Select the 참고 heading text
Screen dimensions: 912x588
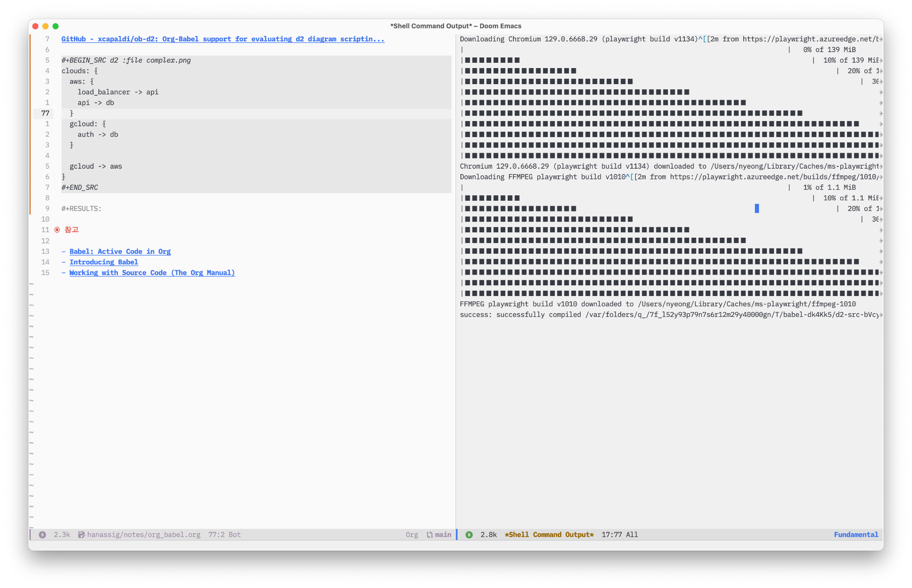coord(72,230)
